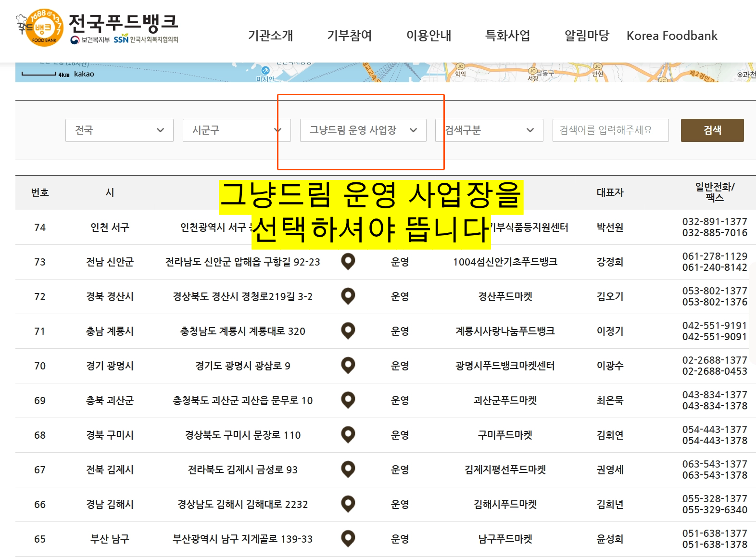Viewport: 756px width, 559px height.
Task: Click representative name 최은묵
Action: (x=610, y=400)
